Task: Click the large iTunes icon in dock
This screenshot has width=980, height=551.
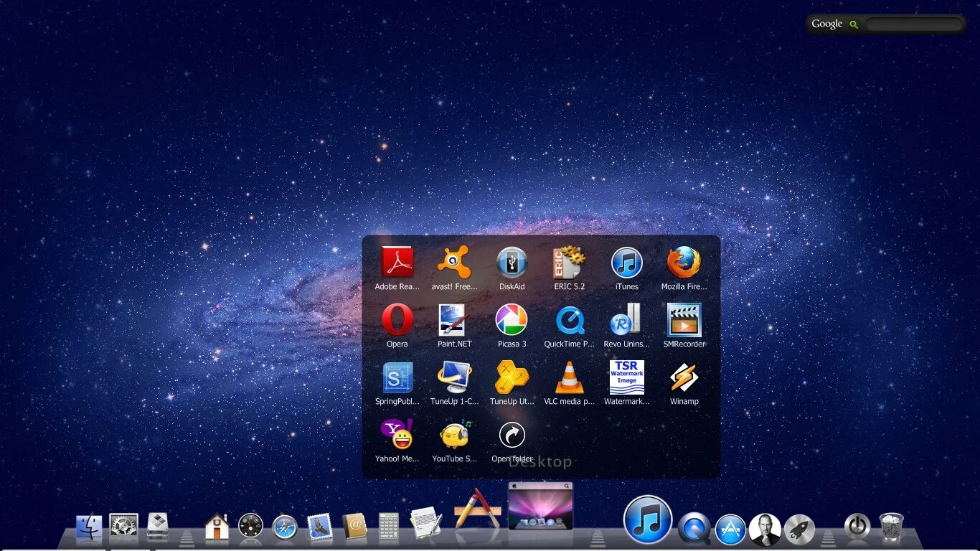Action: pyautogui.click(x=648, y=519)
